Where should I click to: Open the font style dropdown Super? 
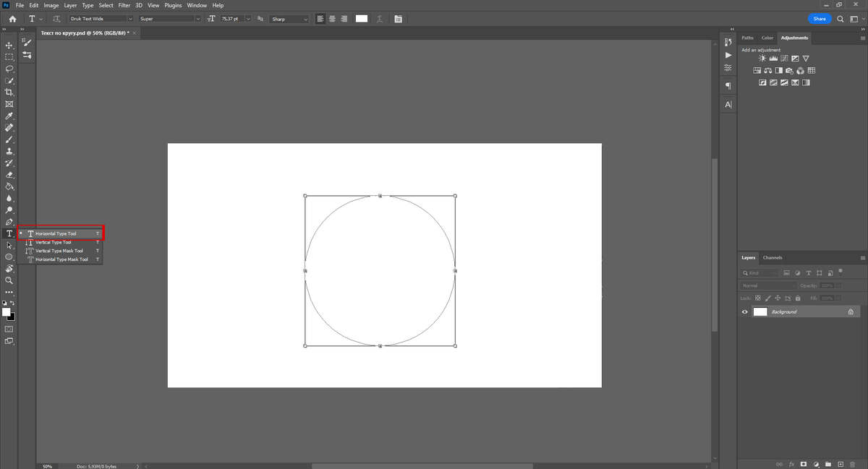[x=169, y=19]
